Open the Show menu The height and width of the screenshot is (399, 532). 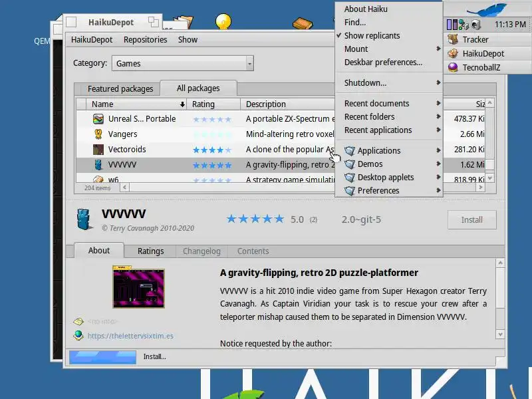point(188,40)
